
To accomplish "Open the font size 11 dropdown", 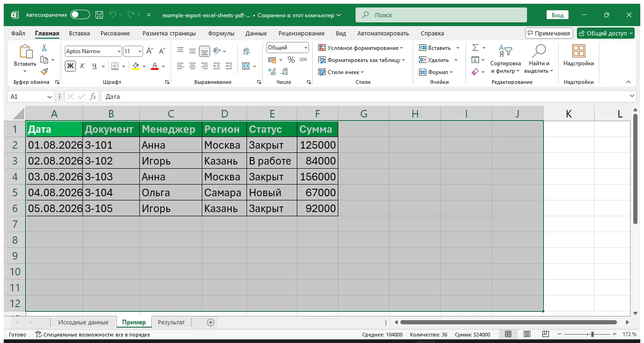I will click(140, 51).
